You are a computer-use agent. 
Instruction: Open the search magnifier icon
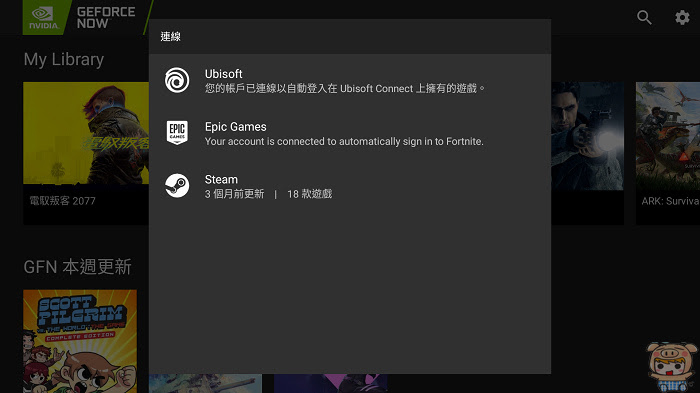[644, 17]
